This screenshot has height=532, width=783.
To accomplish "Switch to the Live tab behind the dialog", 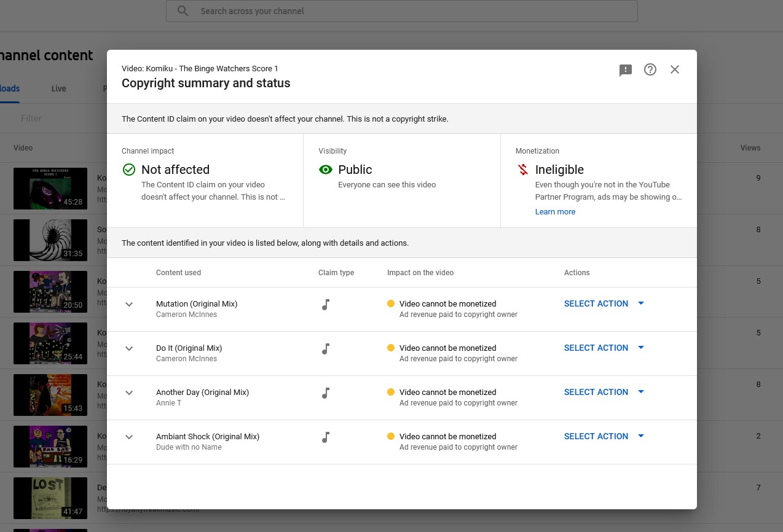I will (x=59, y=88).
